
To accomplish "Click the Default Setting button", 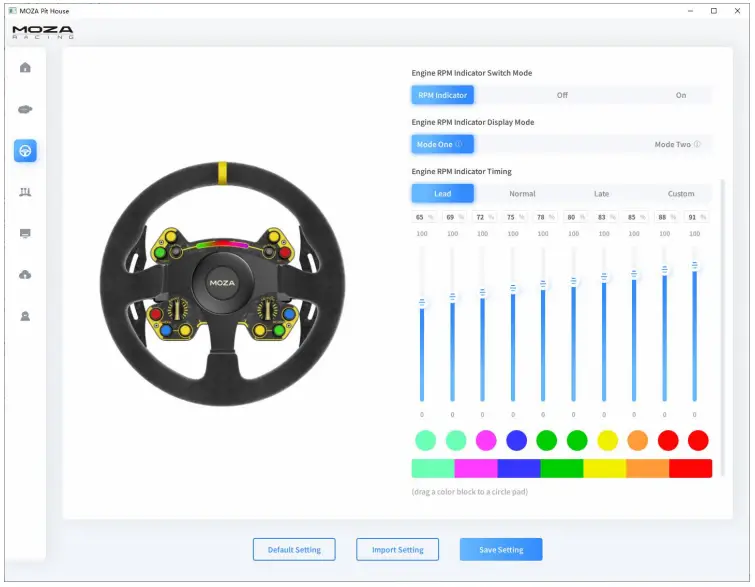I will 294,549.
